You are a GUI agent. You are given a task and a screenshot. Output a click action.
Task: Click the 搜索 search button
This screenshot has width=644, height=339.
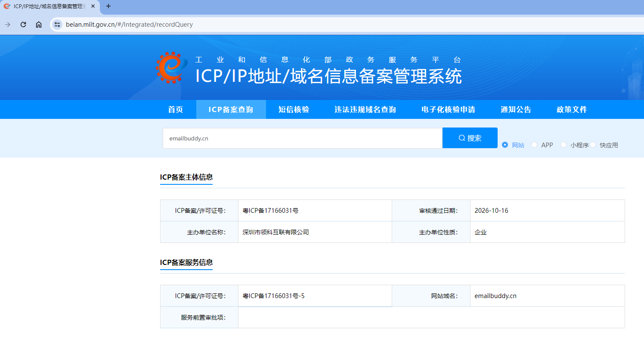[x=470, y=138]
